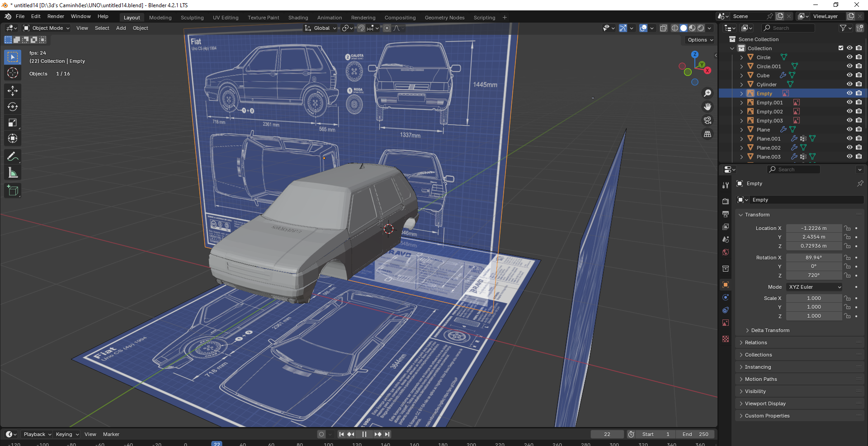Toggle camera view in the viewport
The image size is (868, 446).
[x=708, y=120]
